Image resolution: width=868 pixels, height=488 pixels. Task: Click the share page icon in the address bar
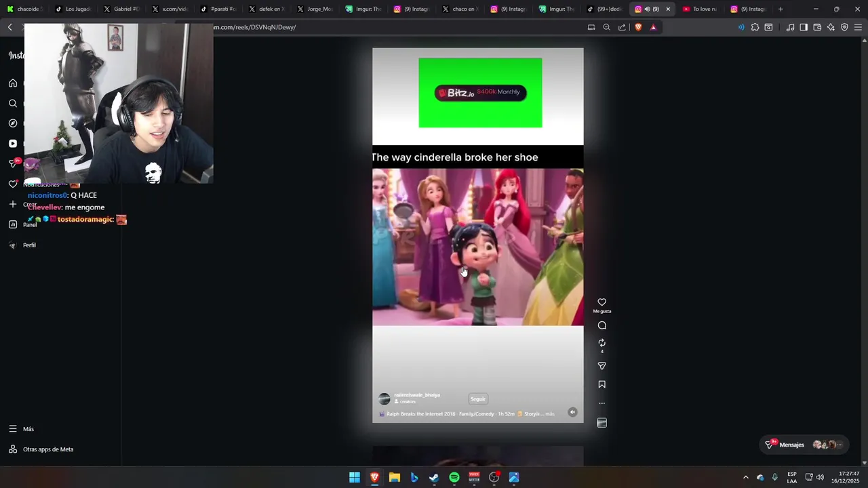pyautogui.click(x=622, y=27)
